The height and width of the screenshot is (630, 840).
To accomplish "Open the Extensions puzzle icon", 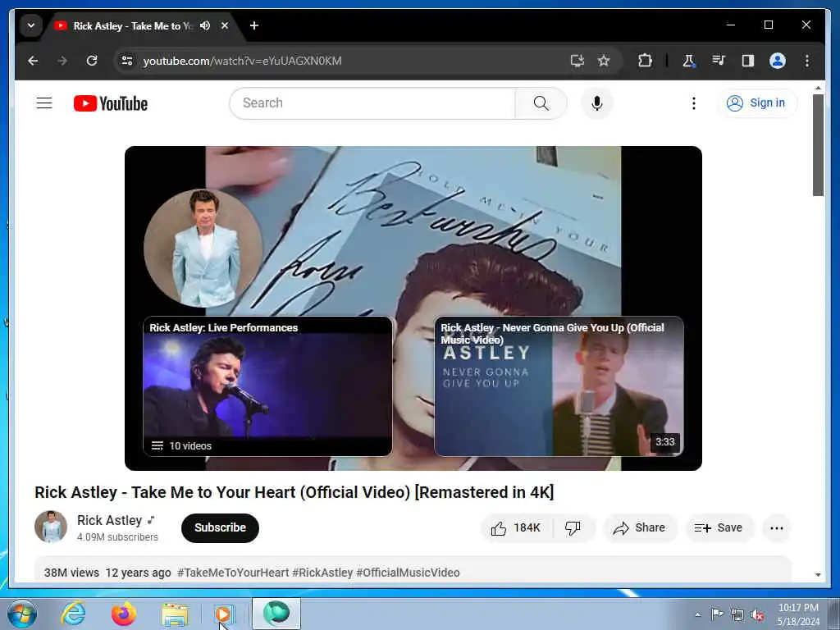I will click(x=645, y=61).
